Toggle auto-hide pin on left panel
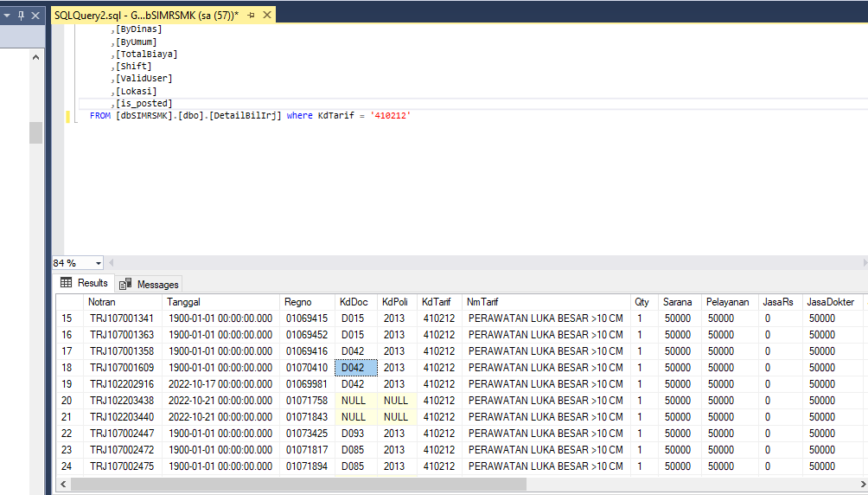 pyautogui.click(x=21, y=16)
